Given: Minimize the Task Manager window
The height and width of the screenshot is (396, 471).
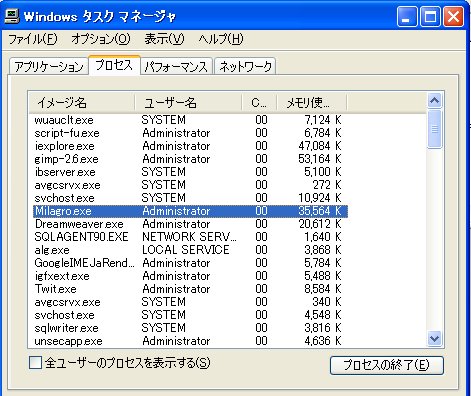Looking at the screenshot, I should click(407, 16).
